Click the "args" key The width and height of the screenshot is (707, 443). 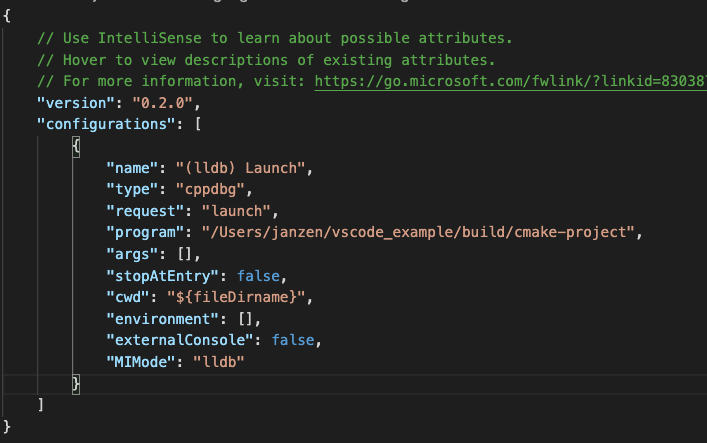pyautogui.click(x=132, y=254)
